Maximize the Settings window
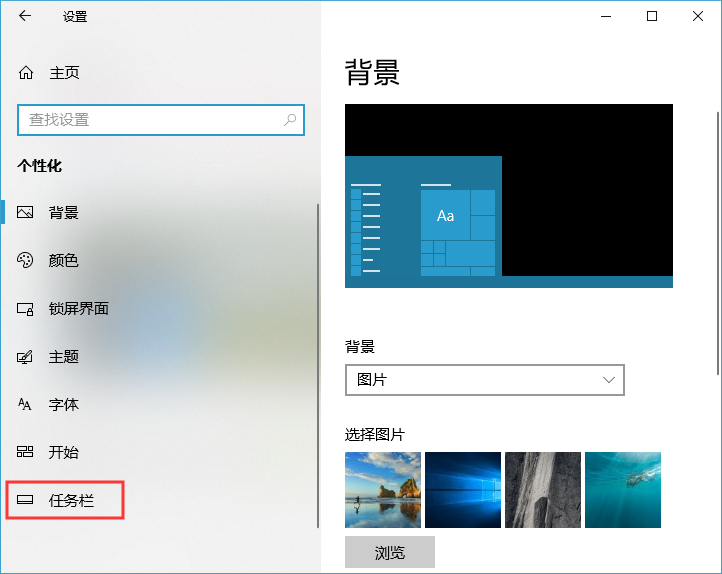The height and width of the screenshot is (574, 722). 652,16
